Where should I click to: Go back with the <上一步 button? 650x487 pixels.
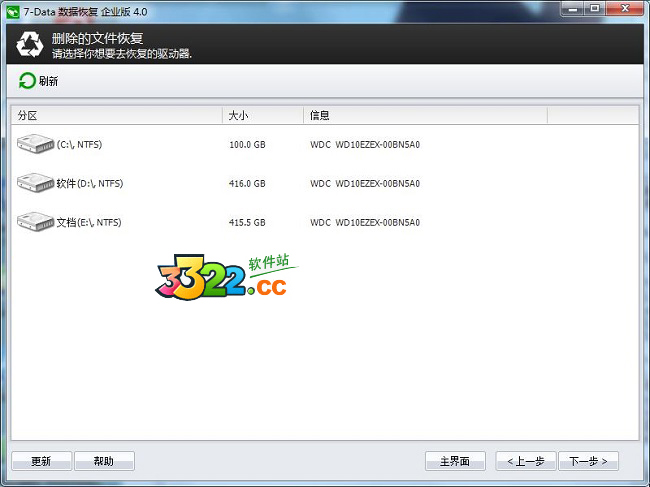pyautogui.click(x=526, y=461)
